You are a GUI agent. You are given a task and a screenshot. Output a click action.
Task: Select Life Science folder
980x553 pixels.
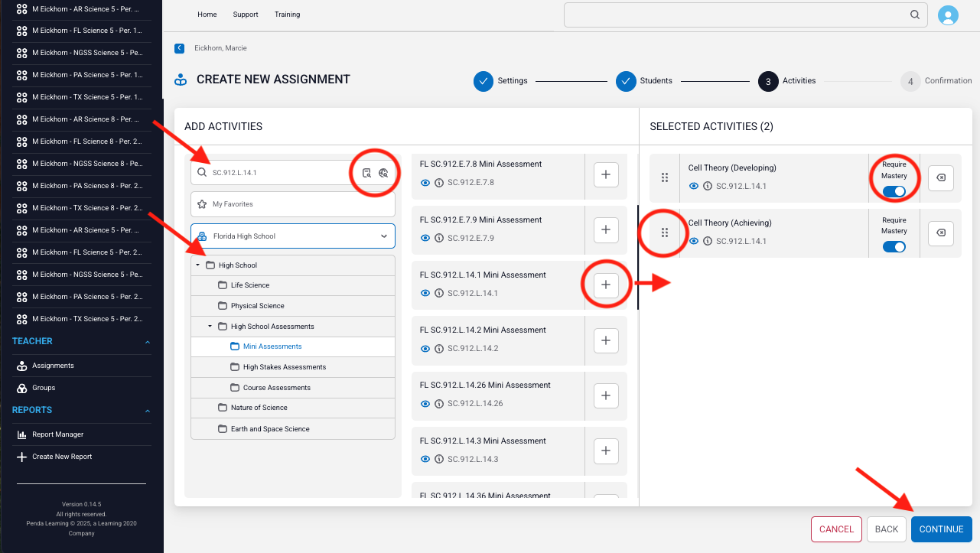tap(293, 285)
